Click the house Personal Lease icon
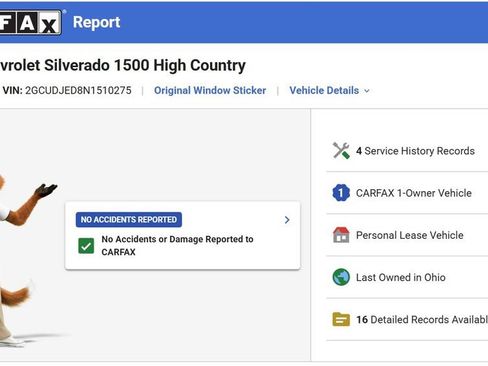 (x=341, y=235)
